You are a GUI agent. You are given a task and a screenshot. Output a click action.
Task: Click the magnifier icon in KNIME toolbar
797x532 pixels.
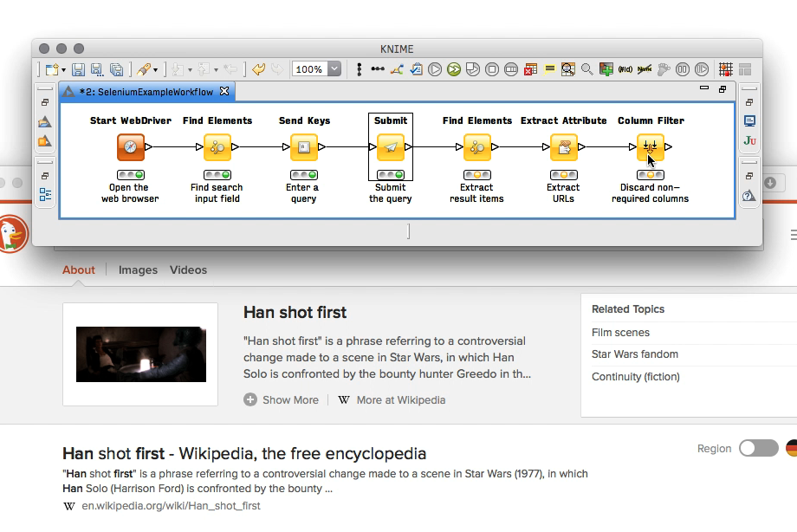coord(586,69)
